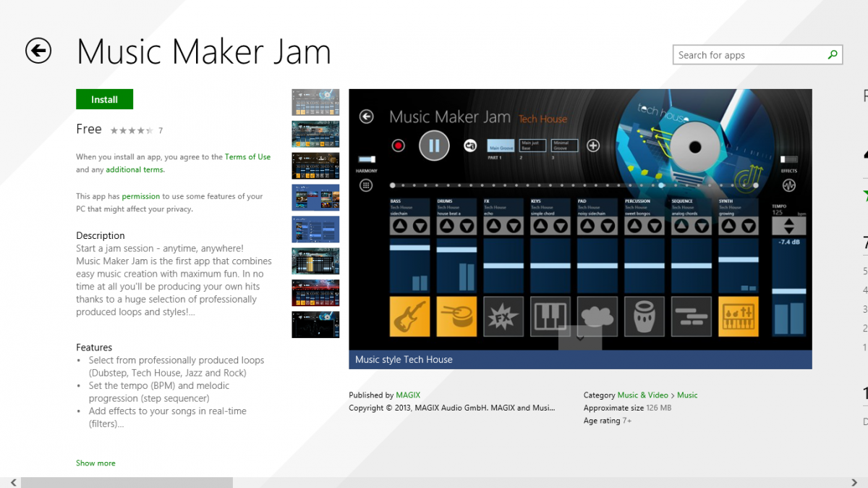
Task: Select the last screenshot thumbnail with waveform
Action: click(x=315, y=324)
